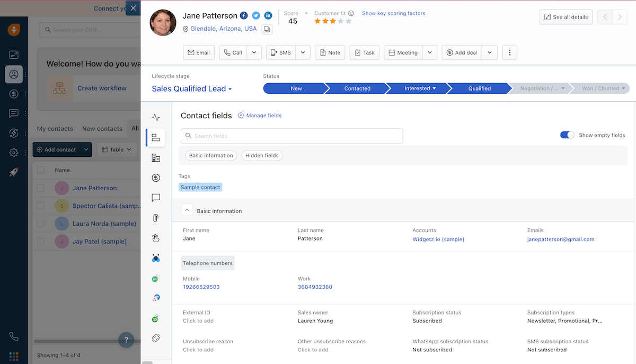Toggle the Show empty fields switch
The image size is (636, 364).
tap(567, 135)
